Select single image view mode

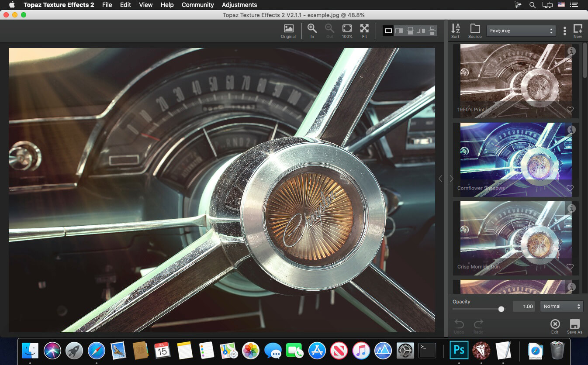tap(388, 31)
